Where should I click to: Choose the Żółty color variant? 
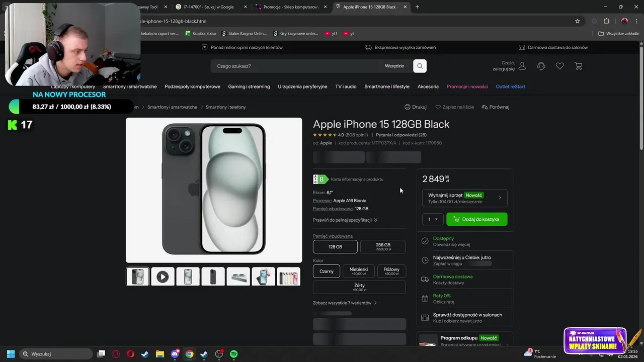point(359,287)
